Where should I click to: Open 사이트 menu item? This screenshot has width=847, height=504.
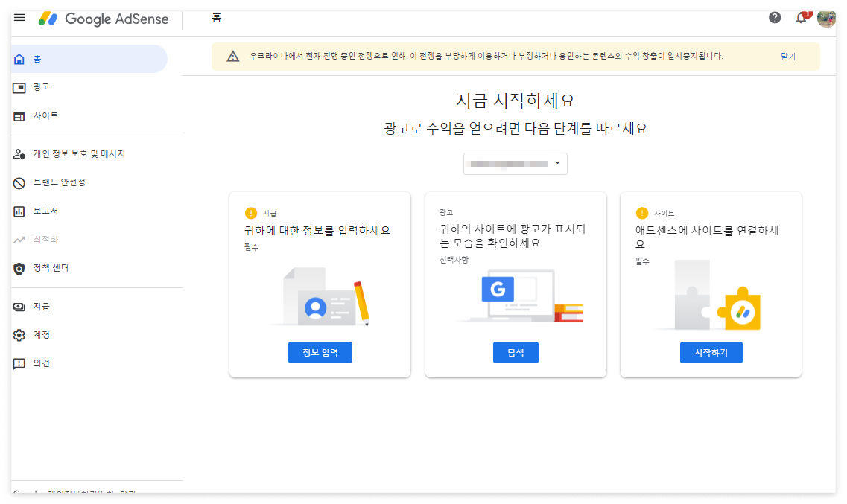click(x=46, y=115)
